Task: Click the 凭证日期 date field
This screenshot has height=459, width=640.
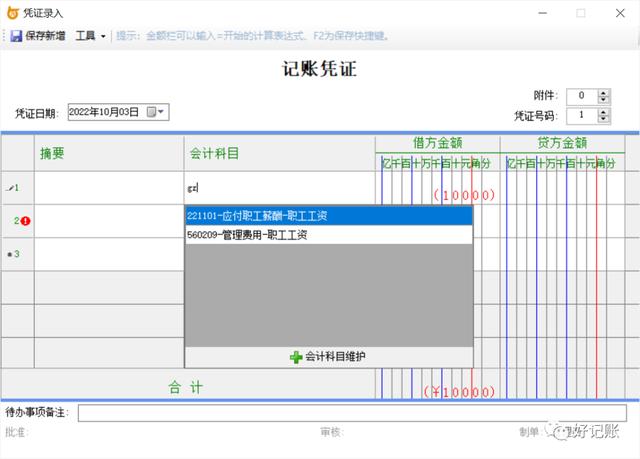Action: point(118,112)
